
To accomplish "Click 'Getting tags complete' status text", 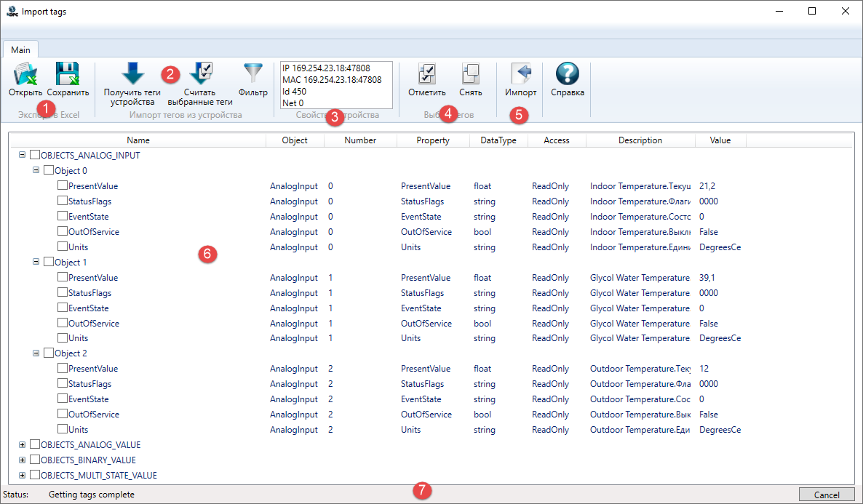I will pos(92,495).
